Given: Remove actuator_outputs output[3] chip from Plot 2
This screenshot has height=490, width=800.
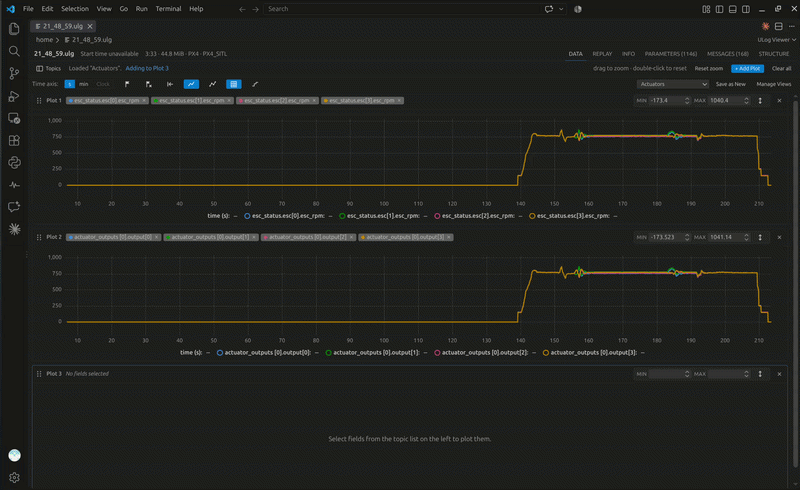Looking at the screenshot, I should click(x=449, y=237).
